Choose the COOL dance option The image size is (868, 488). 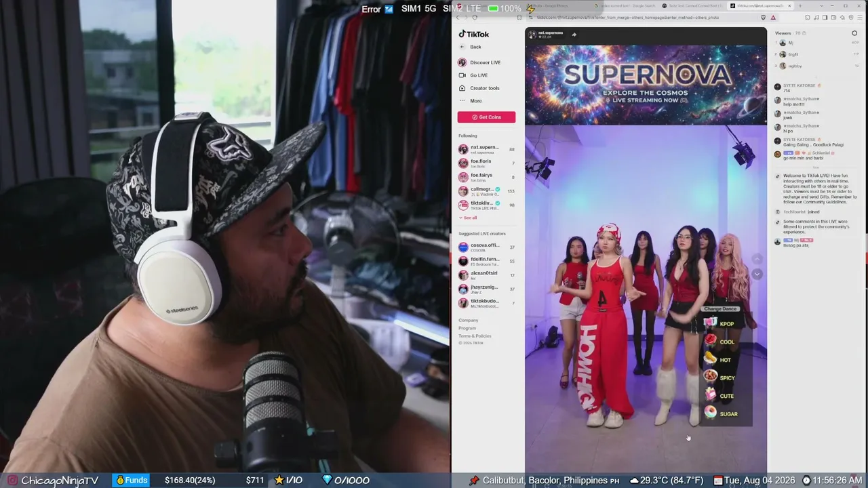tap(719, 342)
